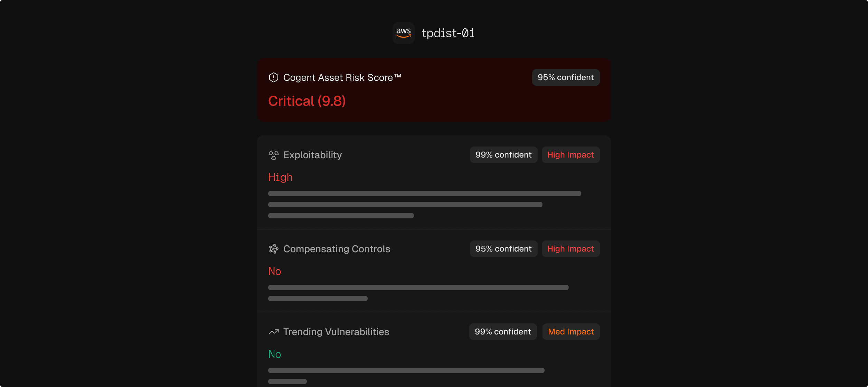Click the 95% confident badge for Compensating Controls

[x=503, y=249]
